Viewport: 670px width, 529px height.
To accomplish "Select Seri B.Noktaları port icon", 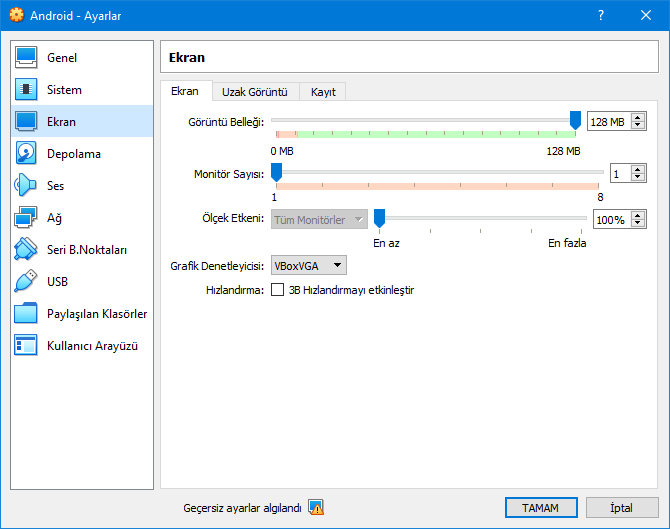I will point(27,250).
